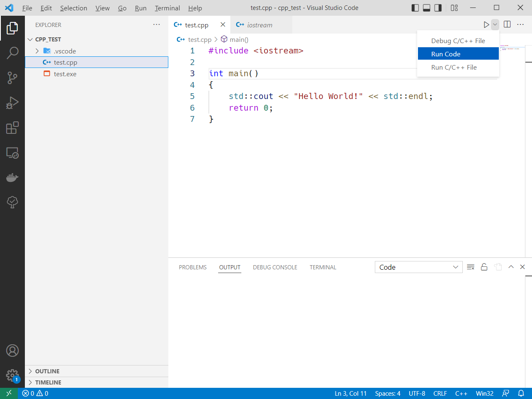Collapse the CPP_TEST folder section
Screen dimensions: 532x399
pos(30,39)
